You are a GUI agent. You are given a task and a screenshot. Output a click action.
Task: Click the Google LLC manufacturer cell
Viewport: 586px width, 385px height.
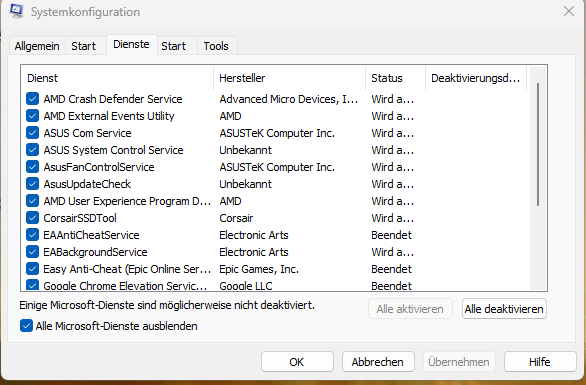pyautogui.click(x=246, y=286)
